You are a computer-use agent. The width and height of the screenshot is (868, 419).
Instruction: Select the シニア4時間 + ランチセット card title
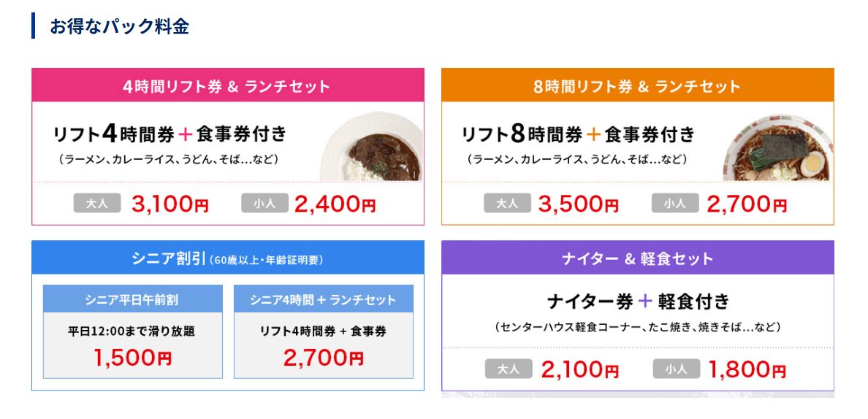click(323, 299)
